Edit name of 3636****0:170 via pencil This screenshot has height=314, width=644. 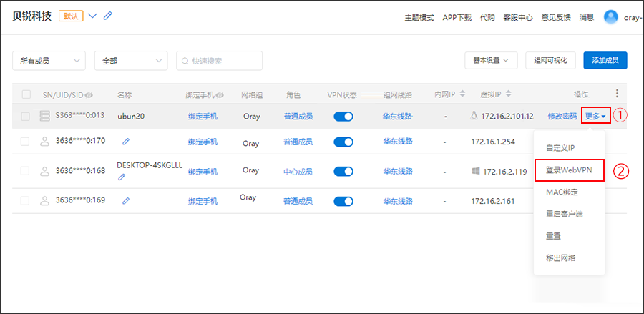point(126,142)
